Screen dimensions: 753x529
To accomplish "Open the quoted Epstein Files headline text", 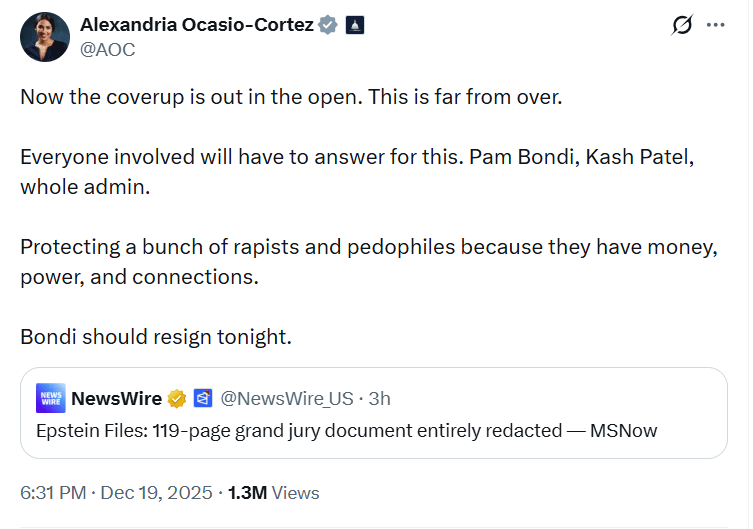I will (x=346, y=430).
